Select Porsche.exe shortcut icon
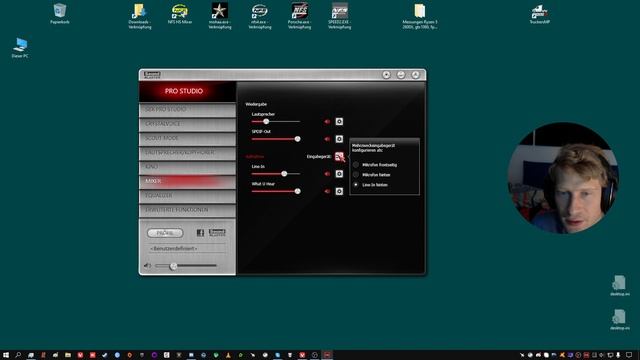640x360 pixels. click(300, 16)
